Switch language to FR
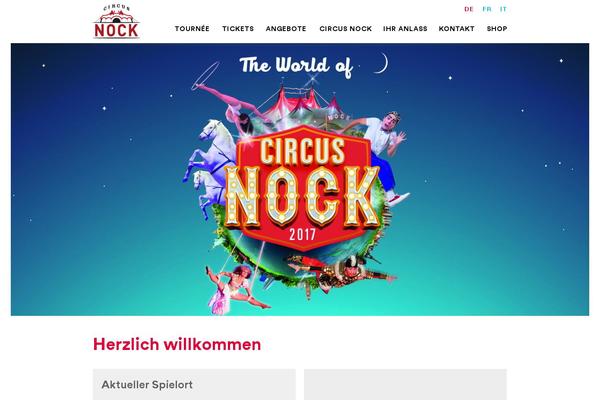 [x=487, y=9]
